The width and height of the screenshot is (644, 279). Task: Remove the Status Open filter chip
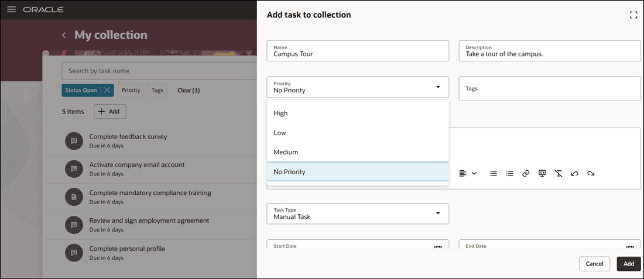107,90
